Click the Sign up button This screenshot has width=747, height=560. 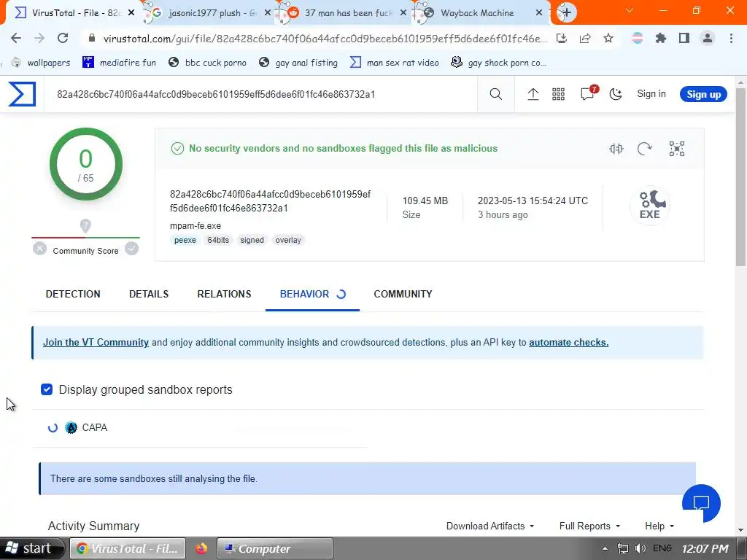point(703,94)
